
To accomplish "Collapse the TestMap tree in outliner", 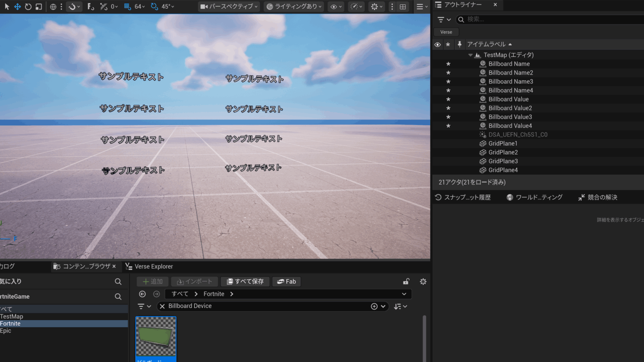I will [470, 54].
